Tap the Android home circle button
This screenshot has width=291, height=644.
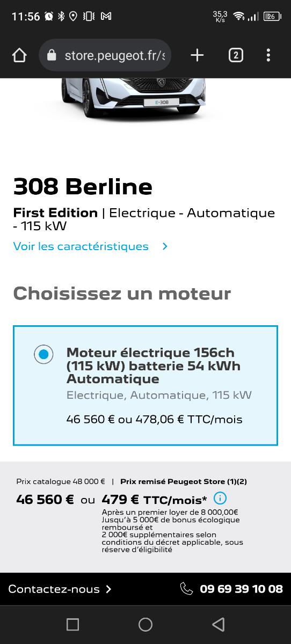tap(146, 624)
